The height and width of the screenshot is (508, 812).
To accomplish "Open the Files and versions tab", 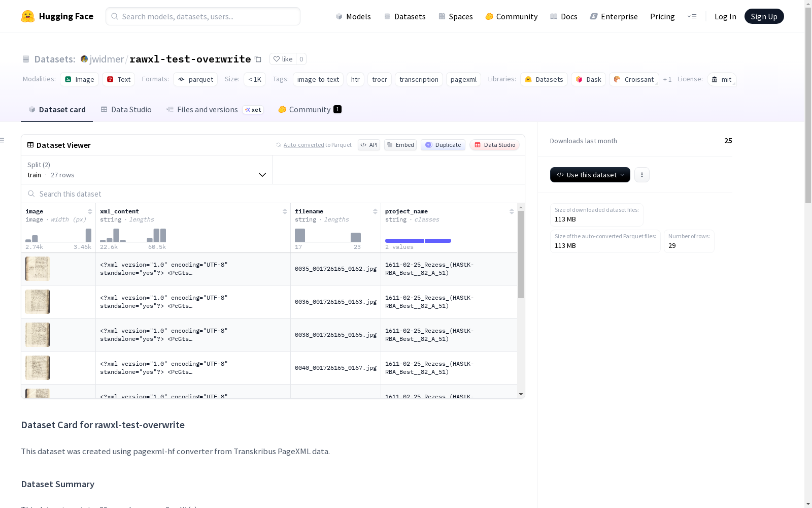I will pyautogui.click(x=215, y=109).
